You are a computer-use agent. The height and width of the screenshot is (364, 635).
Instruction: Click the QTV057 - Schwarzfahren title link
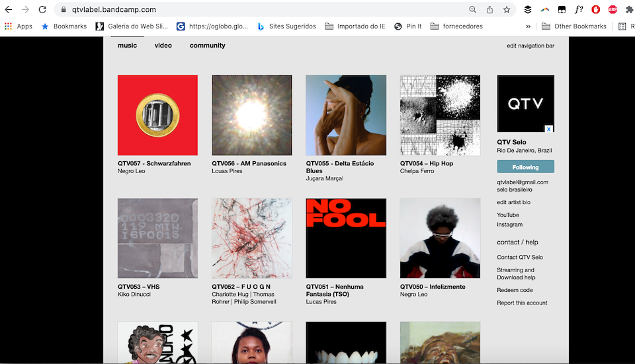(x=154, y=163)
